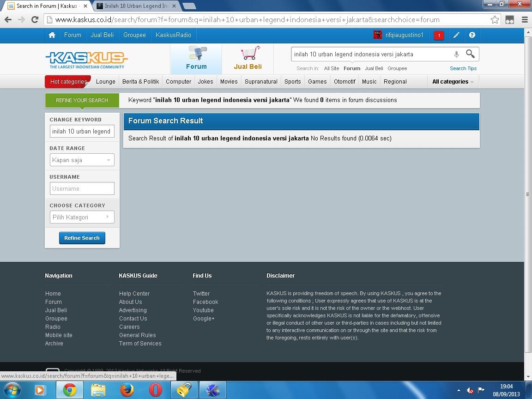Image resolution: width=532 pixels, height=399 pixels.
Task: Open the Windows Start button
Action: point(12,390)
